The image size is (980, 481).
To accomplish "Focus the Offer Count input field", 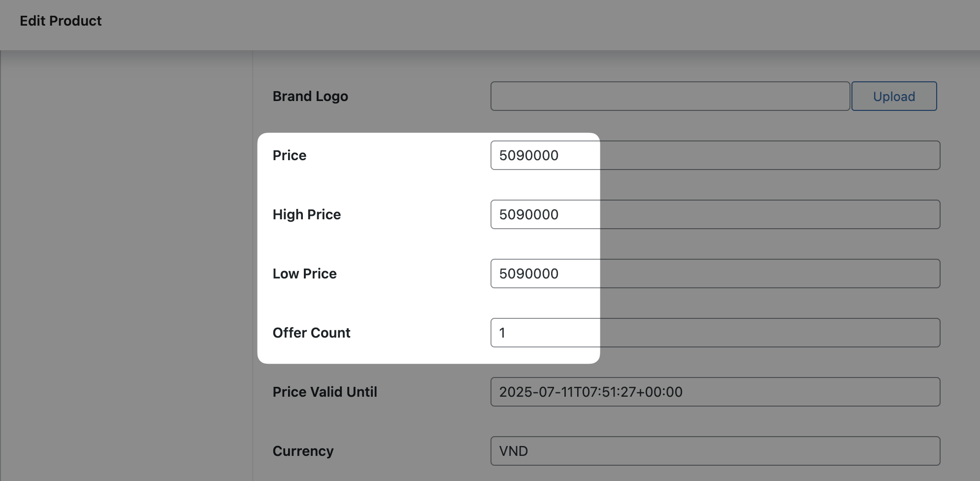I will pos(715,333).
